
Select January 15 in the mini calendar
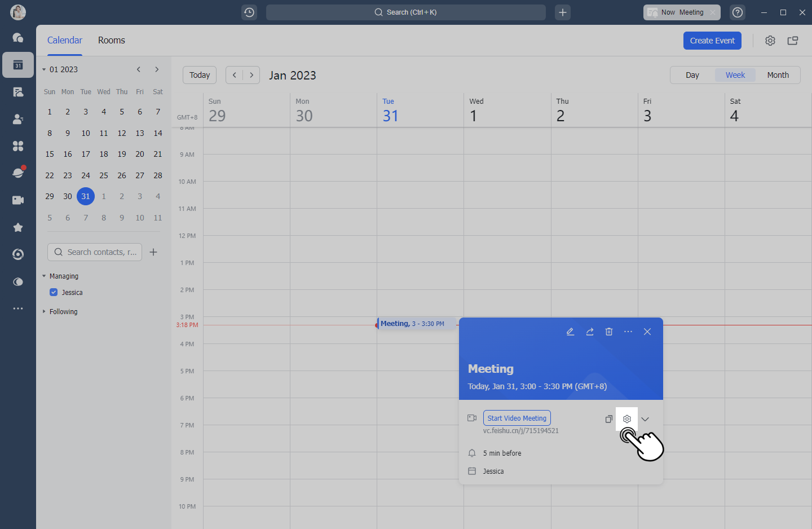(x=49, y=153)
